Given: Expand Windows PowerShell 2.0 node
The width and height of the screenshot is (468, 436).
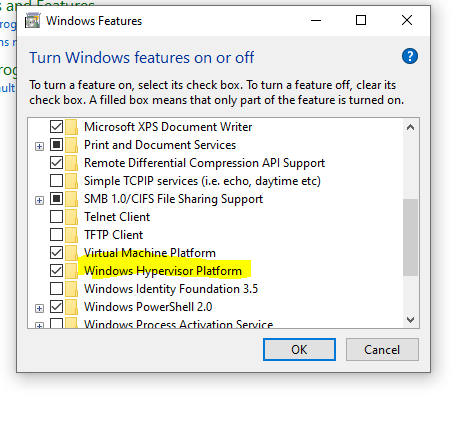Looking at the screenshot, I should click(39, 308).
